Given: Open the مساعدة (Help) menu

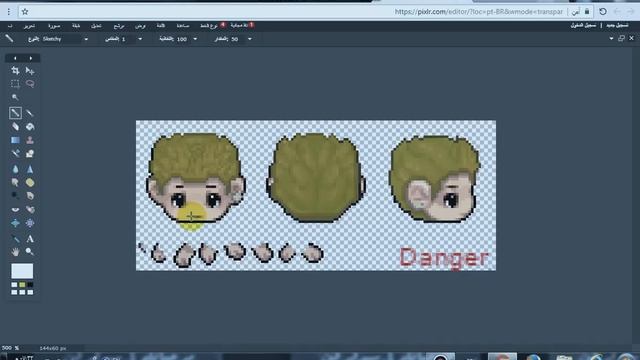Looking at the screenshot, I should pyautogui.click(x=183, y=26).
